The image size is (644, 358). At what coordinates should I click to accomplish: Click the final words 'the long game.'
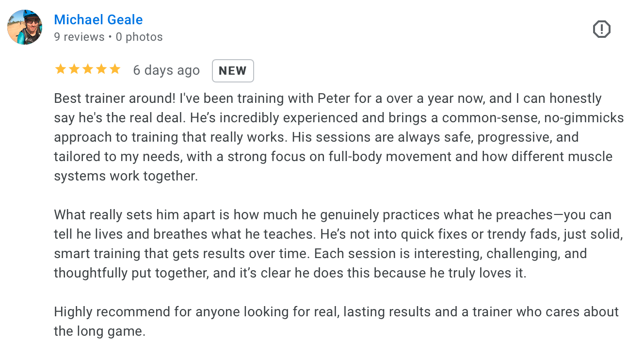click(100, 331)
